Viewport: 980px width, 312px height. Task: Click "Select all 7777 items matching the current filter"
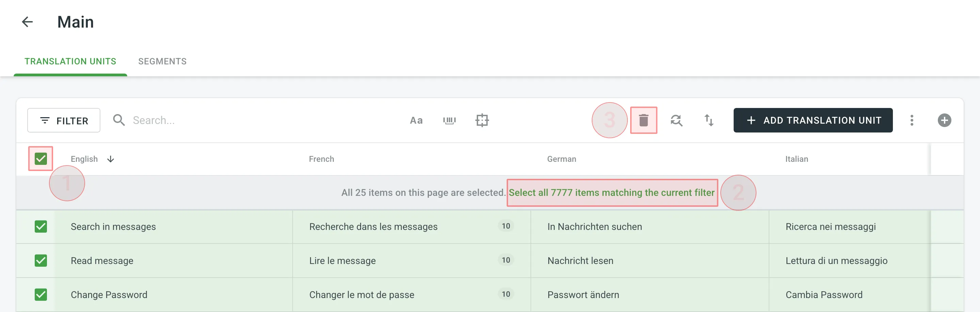612,192
